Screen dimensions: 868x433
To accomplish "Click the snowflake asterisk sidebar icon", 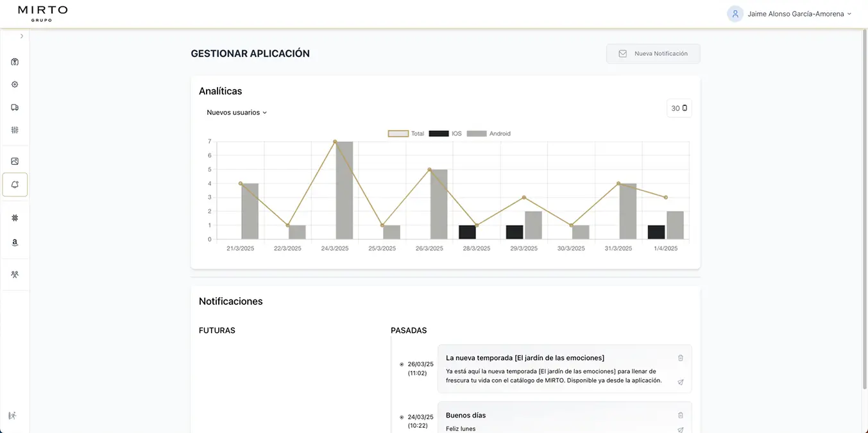I will (x=15, y=218).
